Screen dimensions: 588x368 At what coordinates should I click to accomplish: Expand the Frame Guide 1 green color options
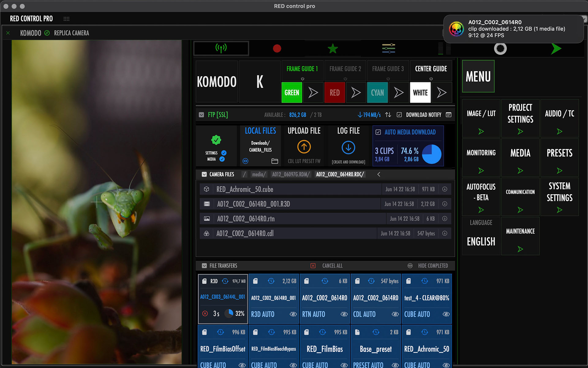313,93
